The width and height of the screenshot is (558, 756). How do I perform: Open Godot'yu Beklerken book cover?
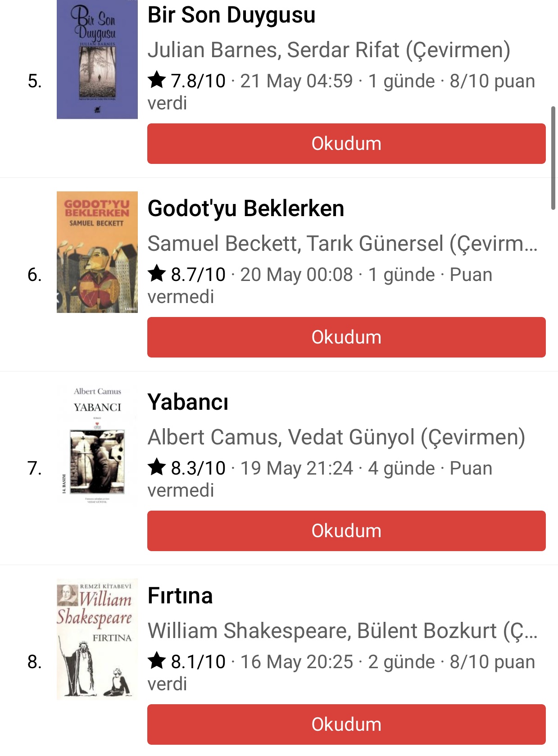click(97, 252)
